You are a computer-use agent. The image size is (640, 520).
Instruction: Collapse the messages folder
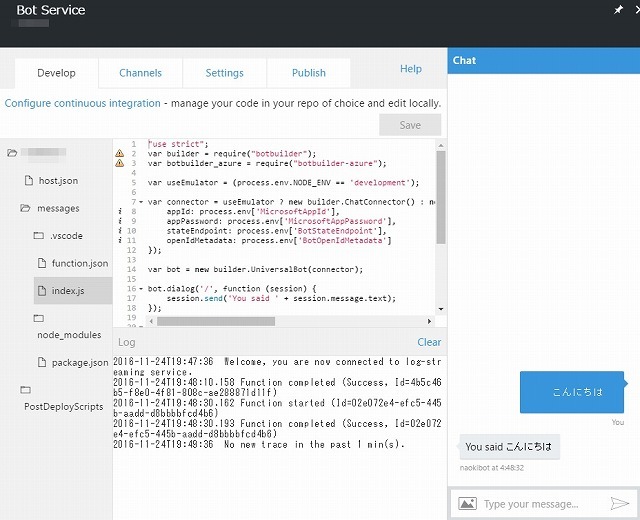tap(26, 209)
